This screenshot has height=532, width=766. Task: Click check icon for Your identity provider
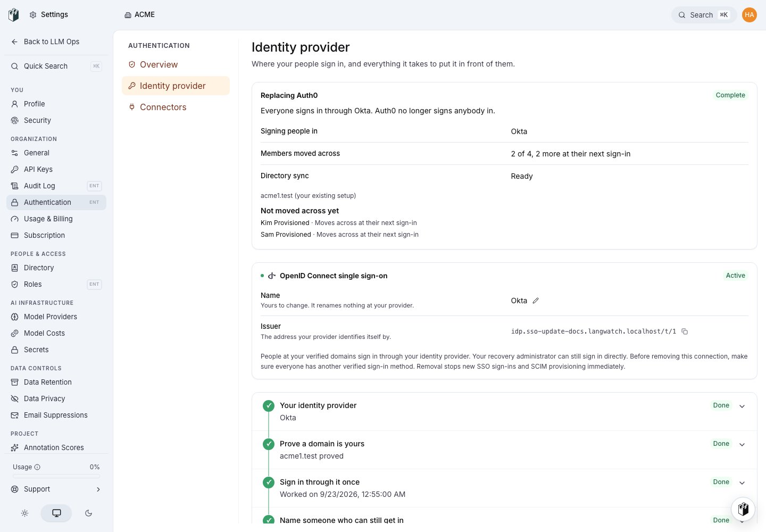(269, 406)
